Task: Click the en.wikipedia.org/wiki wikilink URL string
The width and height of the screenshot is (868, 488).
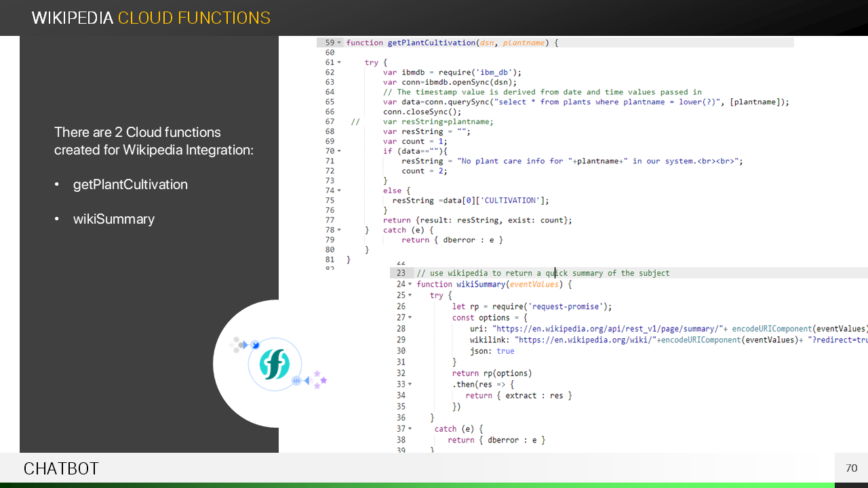Action: tap(585, 340)
